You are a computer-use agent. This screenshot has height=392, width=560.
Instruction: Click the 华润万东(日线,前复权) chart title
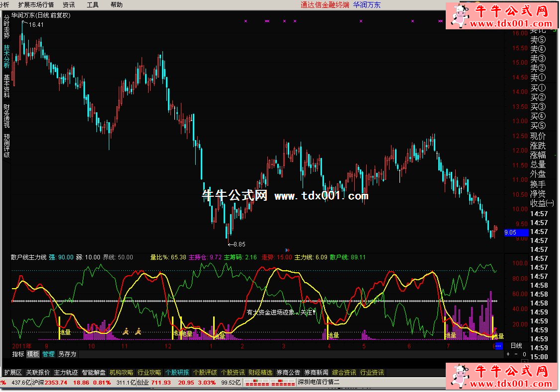41,15
